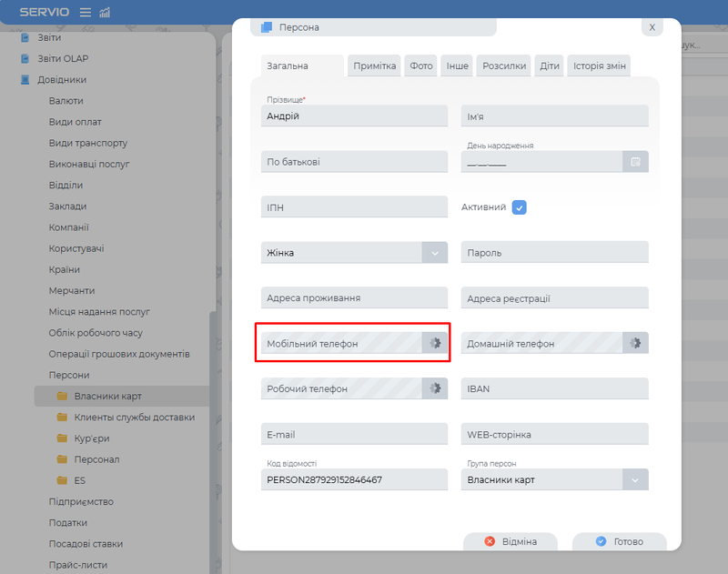This screenshot has height=574, width=728.
Task: Click the hamburger menu icon next to SERVIO
Action: coord(86,12)
